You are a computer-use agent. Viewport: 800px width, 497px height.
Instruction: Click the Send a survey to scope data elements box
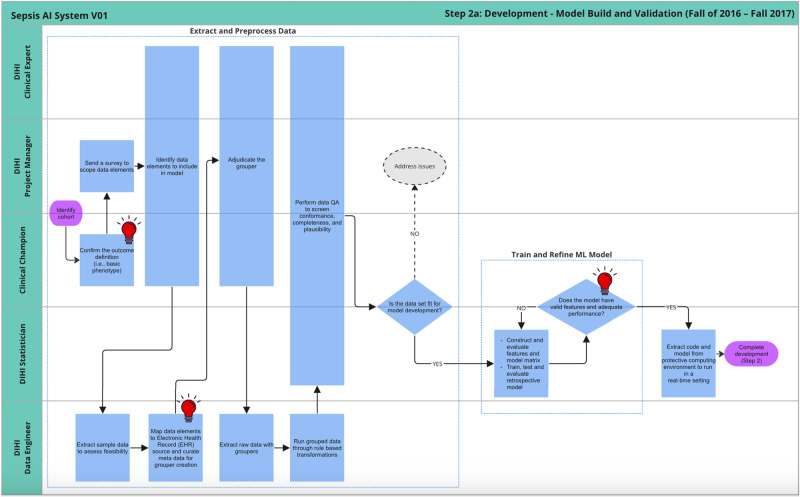(x=107, y=165)
